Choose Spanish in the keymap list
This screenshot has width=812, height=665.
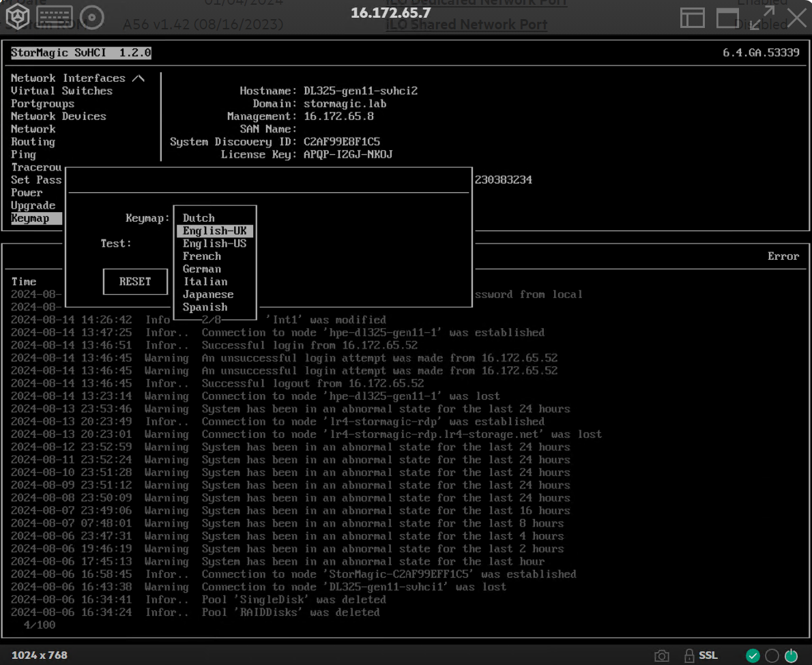205,308
